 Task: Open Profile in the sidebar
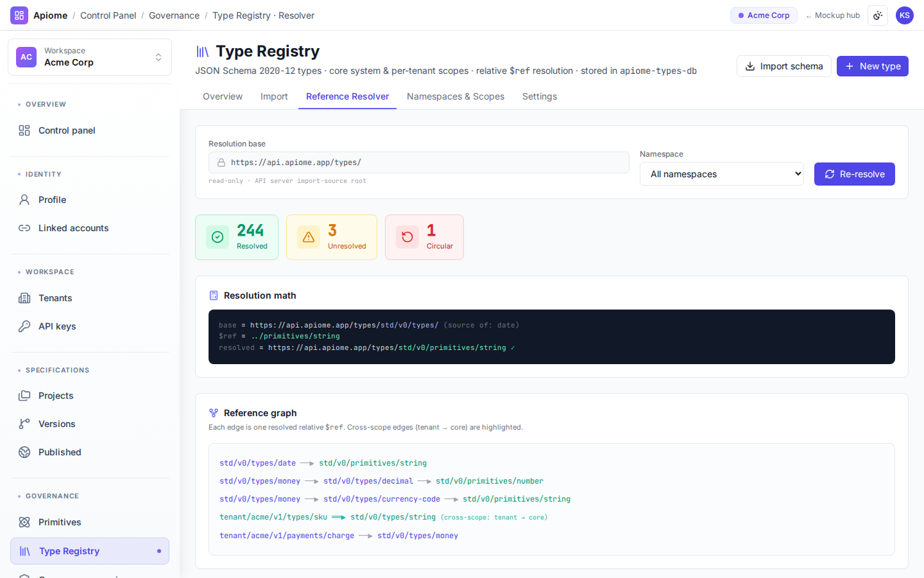click(x=90, y=200)
